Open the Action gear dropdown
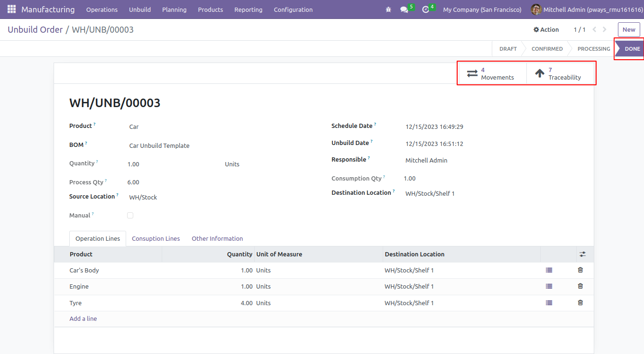This screenshot has width=644, height=354. (x=546, y=29)
